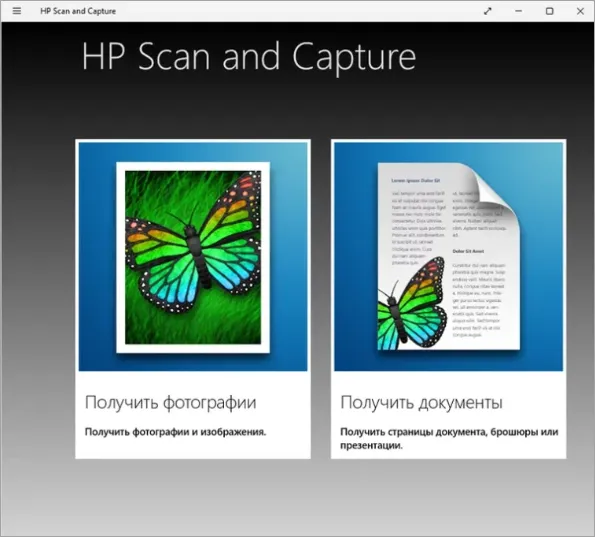Click the "Получить документы" heading
This screenshot has width=595, height=537.
coord(421,403)
